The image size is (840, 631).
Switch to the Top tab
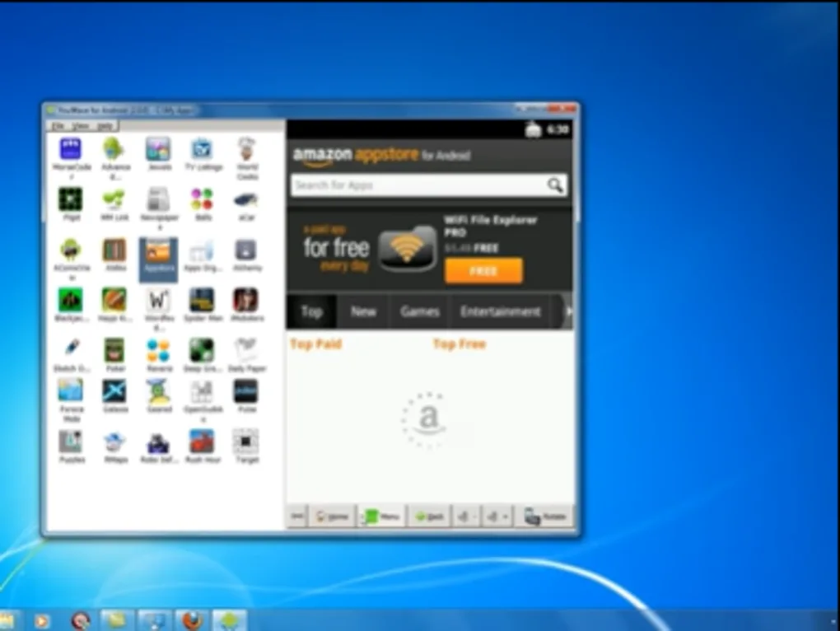[x=311, y=311]
